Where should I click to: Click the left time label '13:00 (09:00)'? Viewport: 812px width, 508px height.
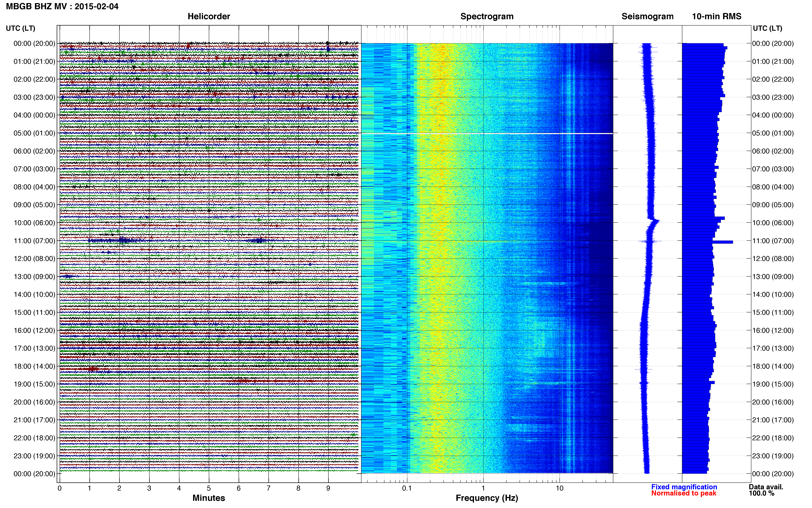34,277
